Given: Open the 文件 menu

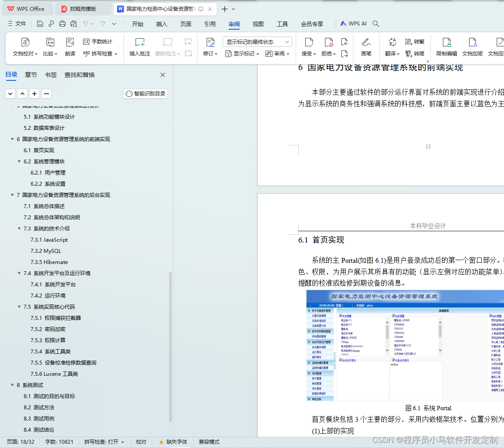Looking at the screenshot, I should click(x=17, y=24).
